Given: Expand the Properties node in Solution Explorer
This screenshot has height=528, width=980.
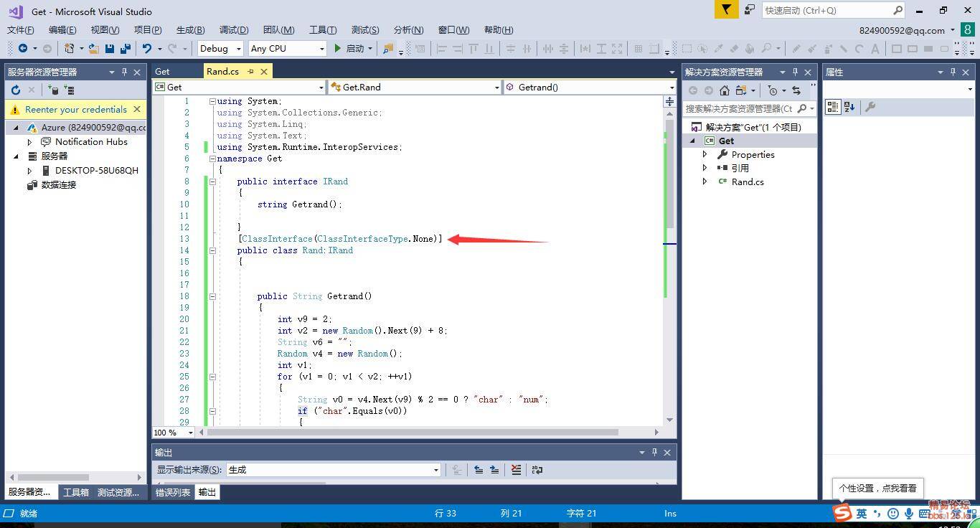Looking at the screenshot, I should tap(705, 154).
